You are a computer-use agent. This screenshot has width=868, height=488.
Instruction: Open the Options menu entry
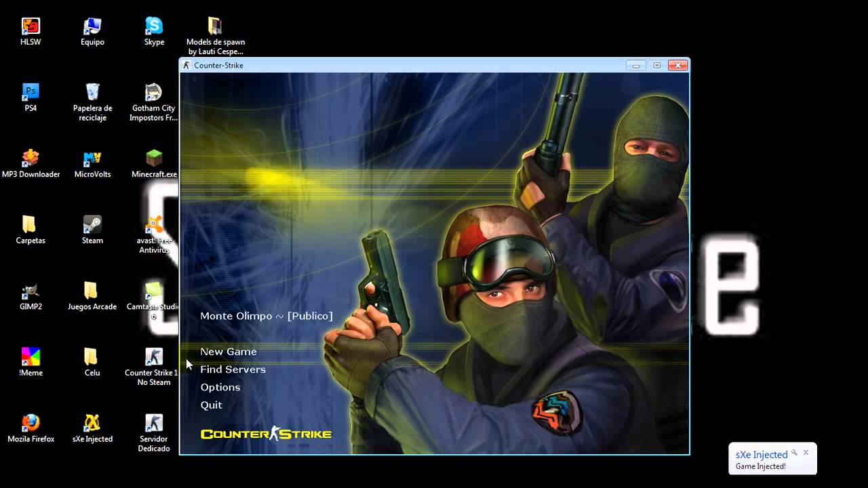click(220, 387)
